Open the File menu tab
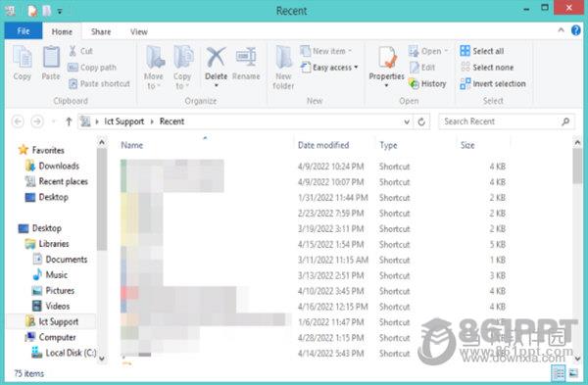The height and width of the screenshot is (385, 588). tap(24, 31)
